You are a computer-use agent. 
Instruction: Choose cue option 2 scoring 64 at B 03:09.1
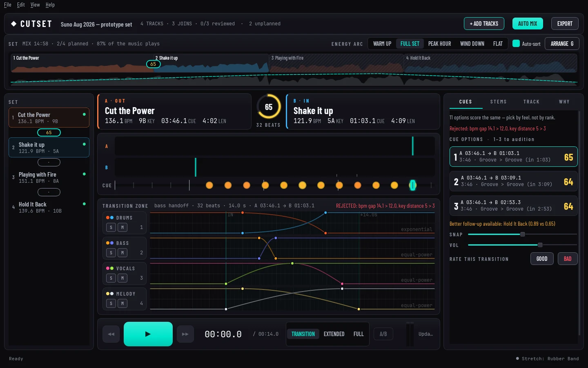coord(514,181)
